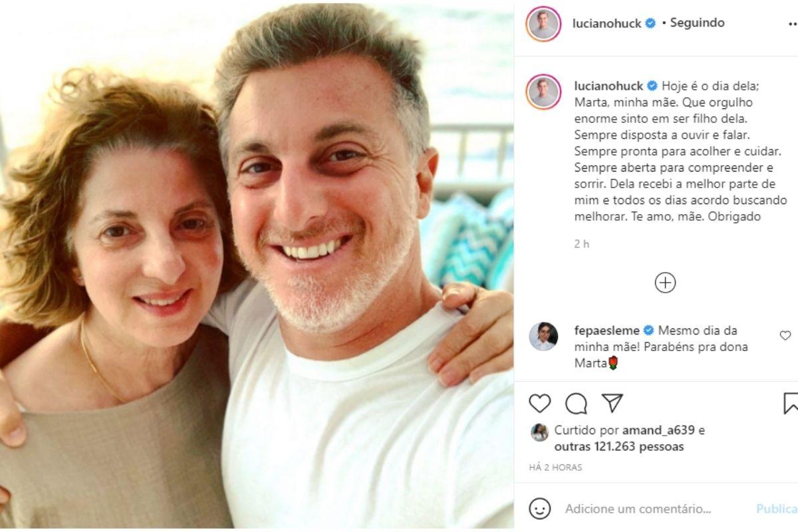This screenshot has height=532, width=798.
Task: Click the HÁ 2 HORAS timestamp
Action: click(556, 467)
